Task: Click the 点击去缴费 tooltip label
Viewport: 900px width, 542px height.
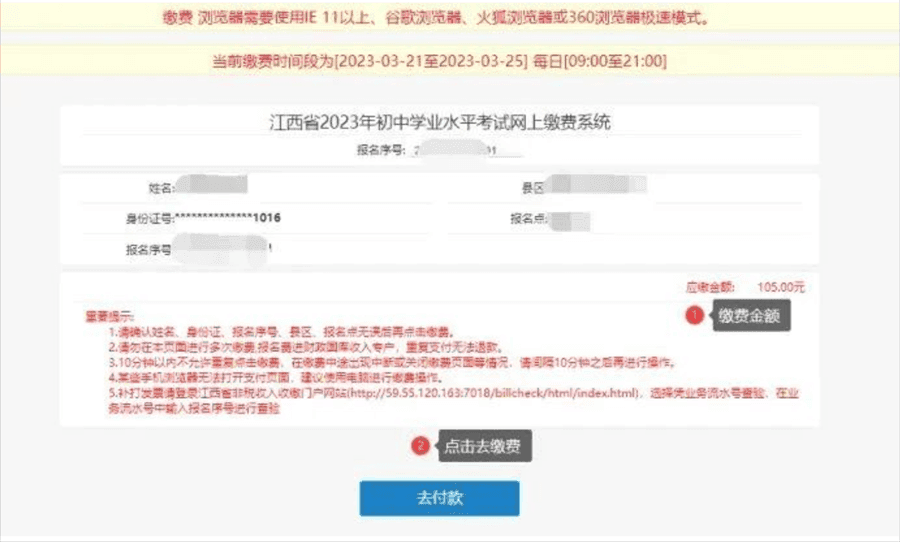Action: click(485, 446)
